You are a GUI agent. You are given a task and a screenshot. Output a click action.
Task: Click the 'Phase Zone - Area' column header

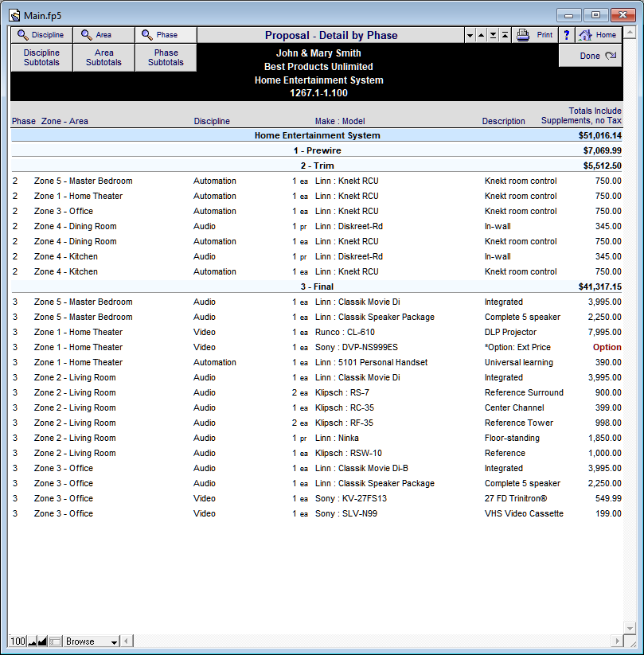point(49,121)
